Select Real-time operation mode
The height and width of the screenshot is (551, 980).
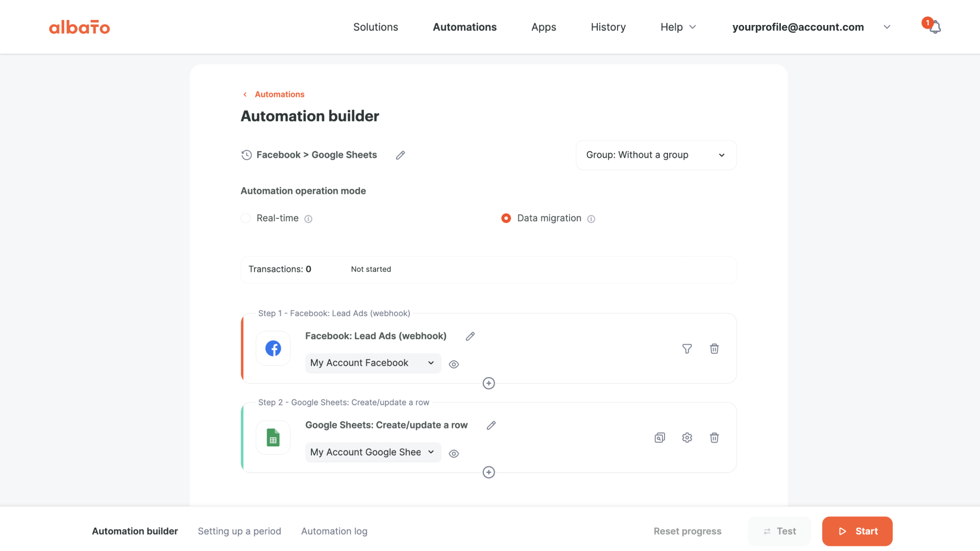pyautogui.click(x=246, y=218)
